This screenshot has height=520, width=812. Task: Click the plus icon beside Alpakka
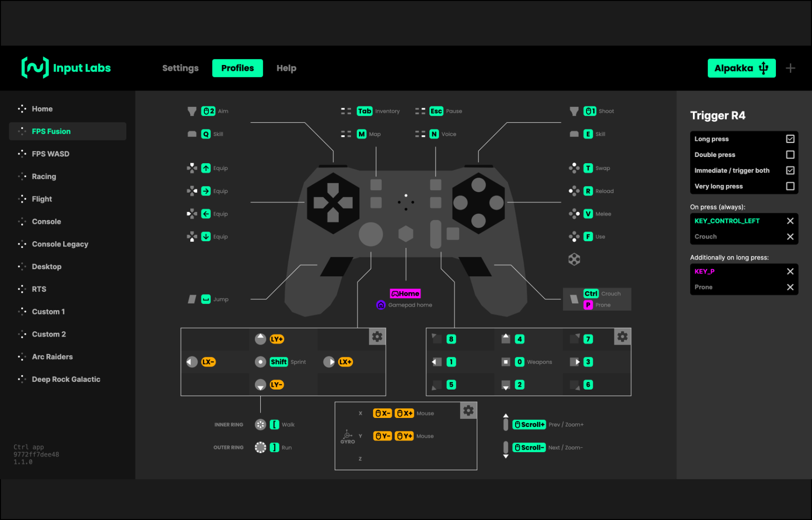pos(790,68)
